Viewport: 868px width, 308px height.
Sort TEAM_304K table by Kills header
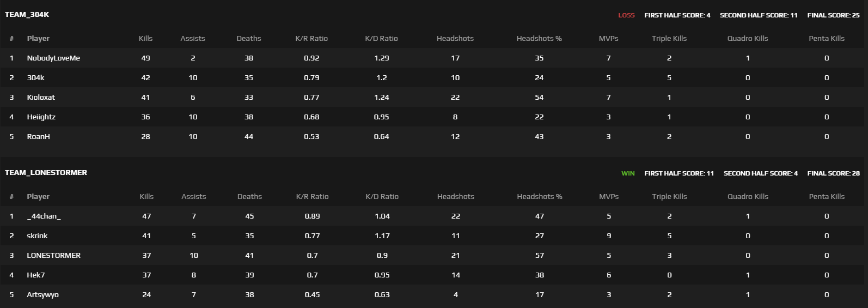tap(145, 39)
